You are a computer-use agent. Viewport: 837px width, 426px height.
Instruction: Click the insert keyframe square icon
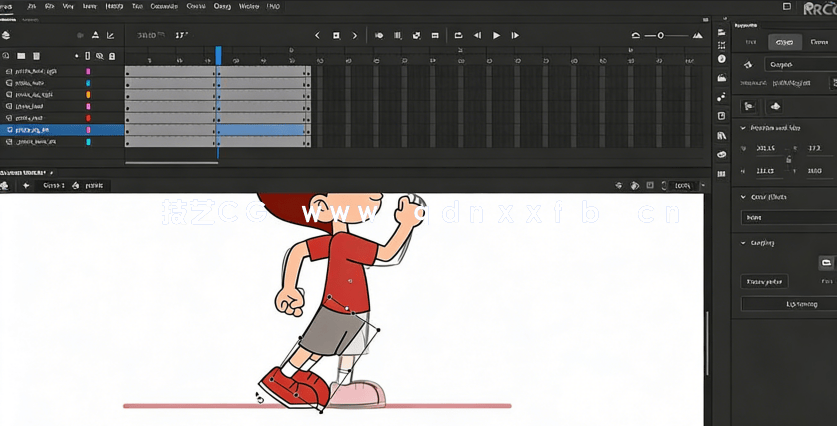(x=336, y=35)
